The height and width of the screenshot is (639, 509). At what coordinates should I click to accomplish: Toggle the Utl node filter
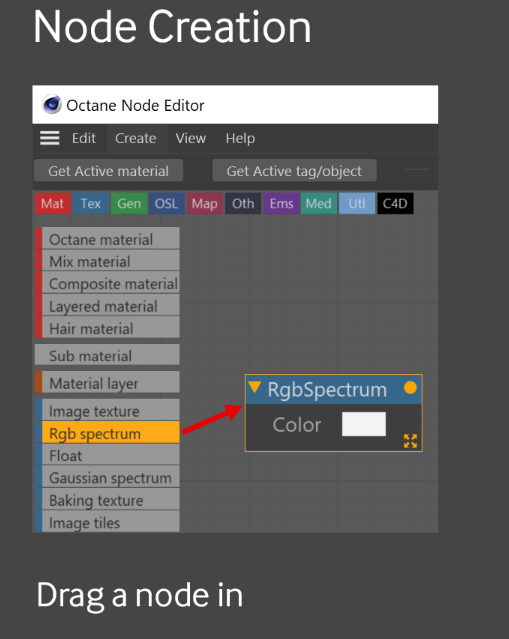(x=357, y=203)
